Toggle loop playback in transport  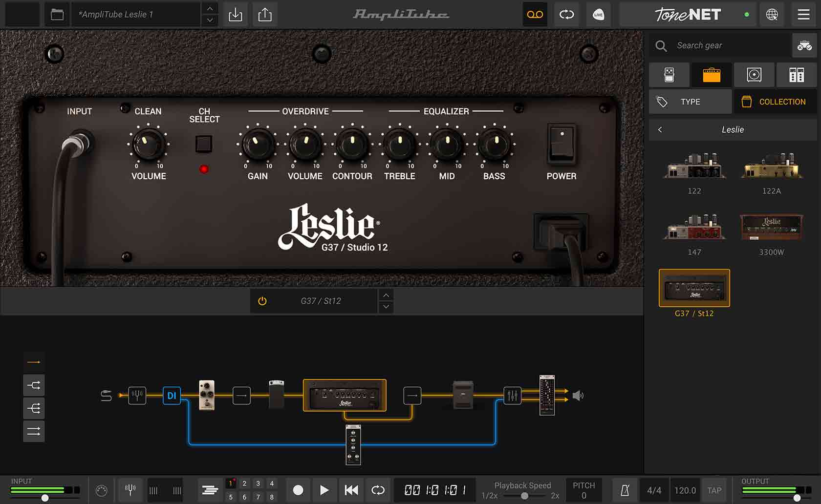point(378,490)
